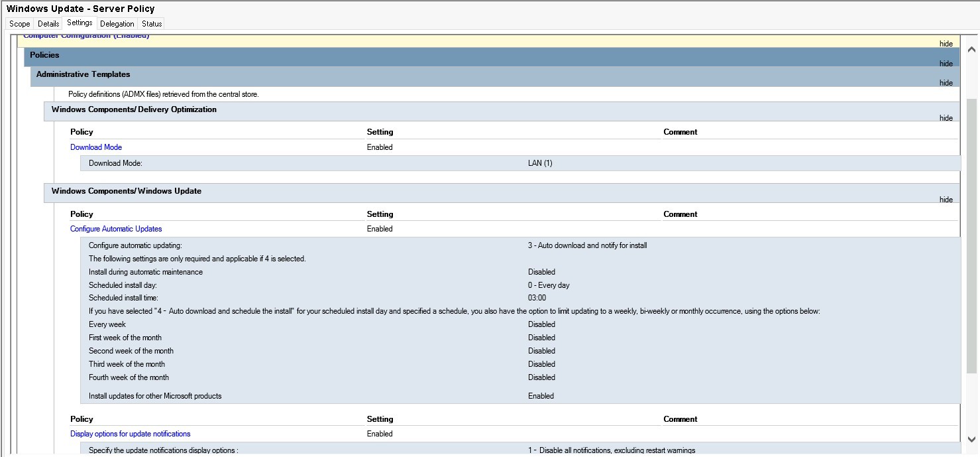This screenshot has height=457, width=980.
Task: Open the Download Mode policy link
Action: 96,147
